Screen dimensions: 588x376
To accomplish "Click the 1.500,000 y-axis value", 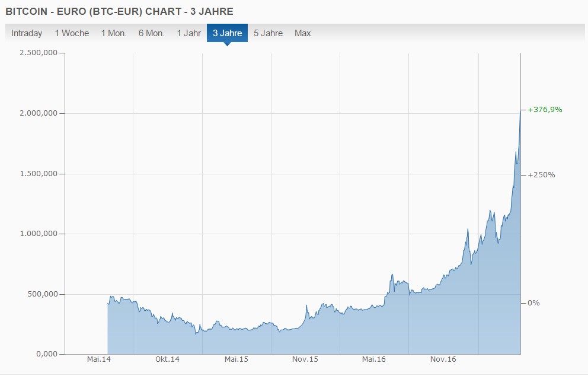I will click(x=39, y=173).
